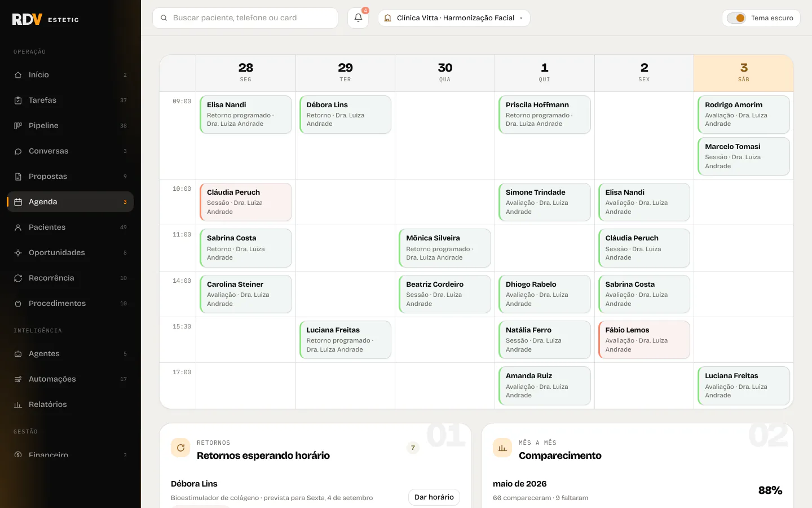Open Início from the home icon
Image resolution: width=812 pixels, height=508 pixels.
click(18, 75)
